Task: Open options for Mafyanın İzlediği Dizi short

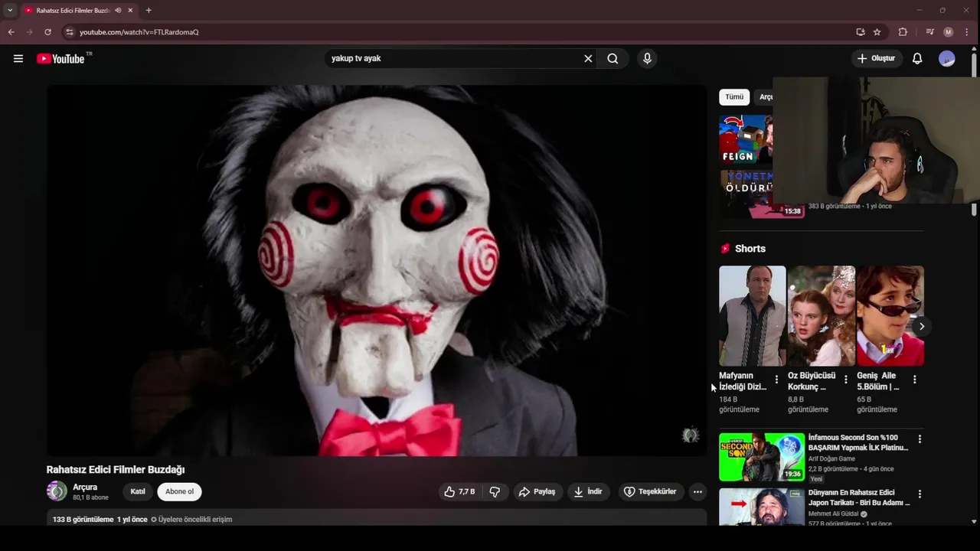Action: [x=776, y=380]
